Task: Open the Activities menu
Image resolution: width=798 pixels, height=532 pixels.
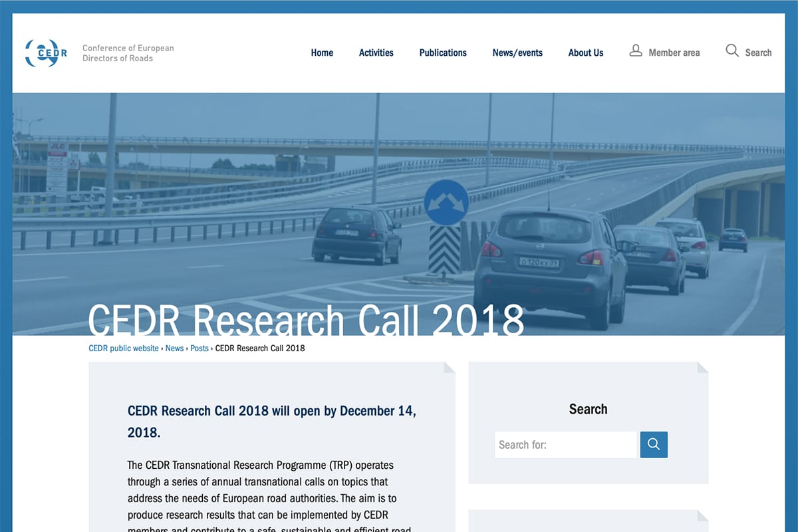Action: click(x=376, y=53)
